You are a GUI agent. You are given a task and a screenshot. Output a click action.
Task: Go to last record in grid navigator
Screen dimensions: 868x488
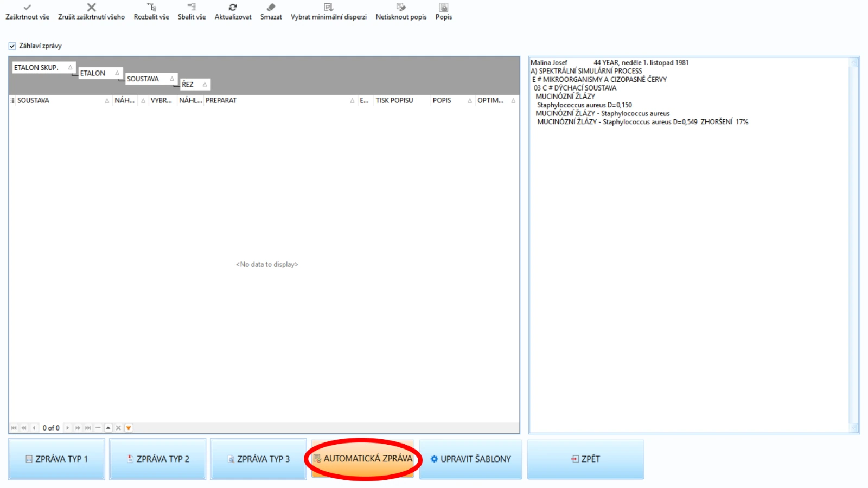click(88, 428)
